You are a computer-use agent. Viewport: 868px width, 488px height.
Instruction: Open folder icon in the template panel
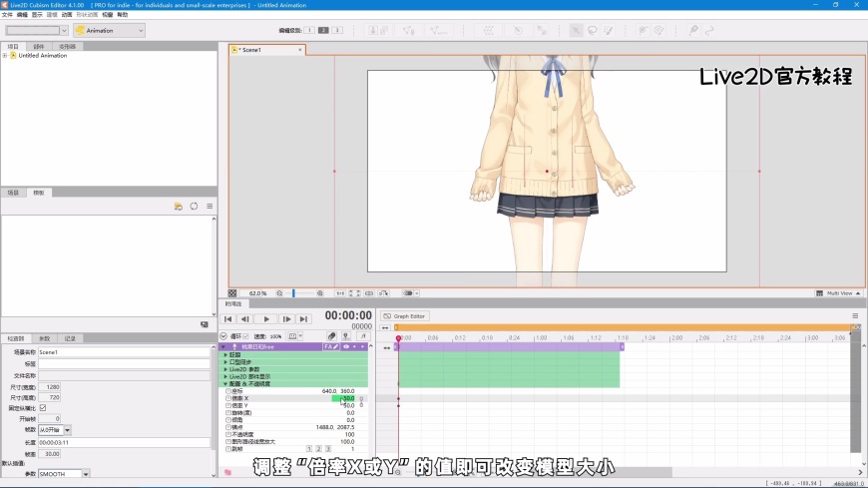pos(179,206)
